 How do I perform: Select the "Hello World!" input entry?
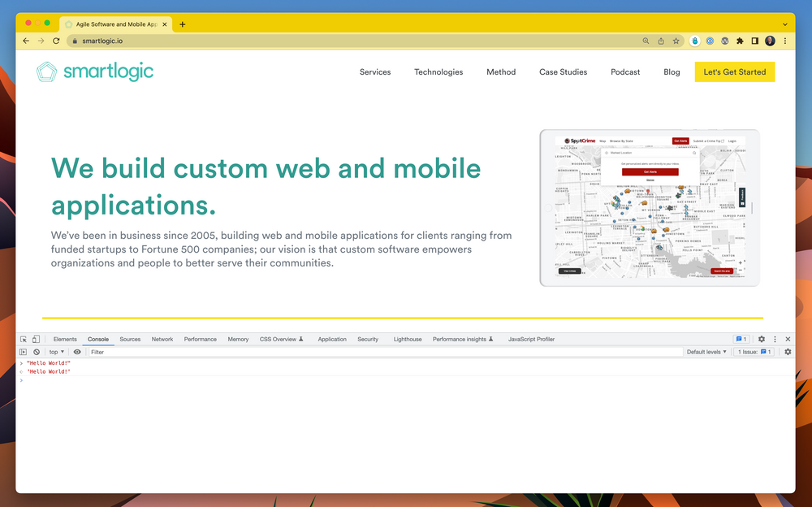coord(48,363)
